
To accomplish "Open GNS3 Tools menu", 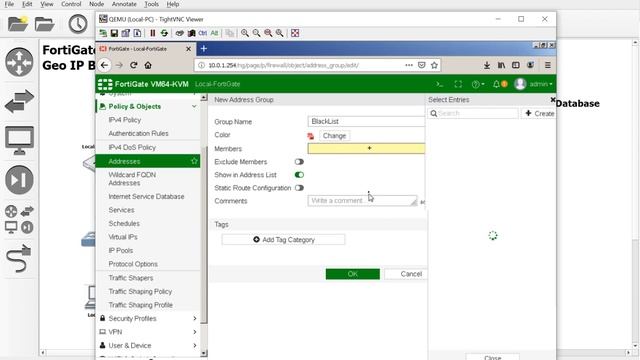I will click(151, 4).
